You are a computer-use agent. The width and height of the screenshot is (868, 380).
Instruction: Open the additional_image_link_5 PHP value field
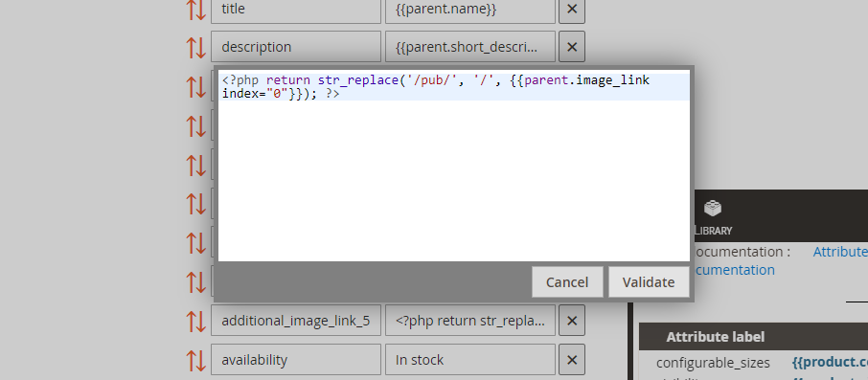point(470,321)
